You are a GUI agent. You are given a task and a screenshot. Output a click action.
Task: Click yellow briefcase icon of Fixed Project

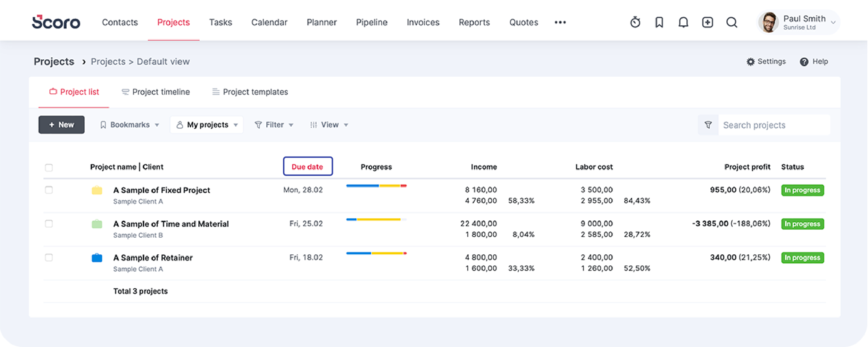pos(97,190)
